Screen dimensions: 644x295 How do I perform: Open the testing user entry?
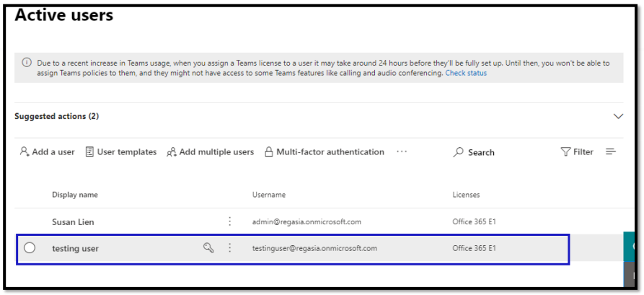pyautogui.click(x=76, y=248)
